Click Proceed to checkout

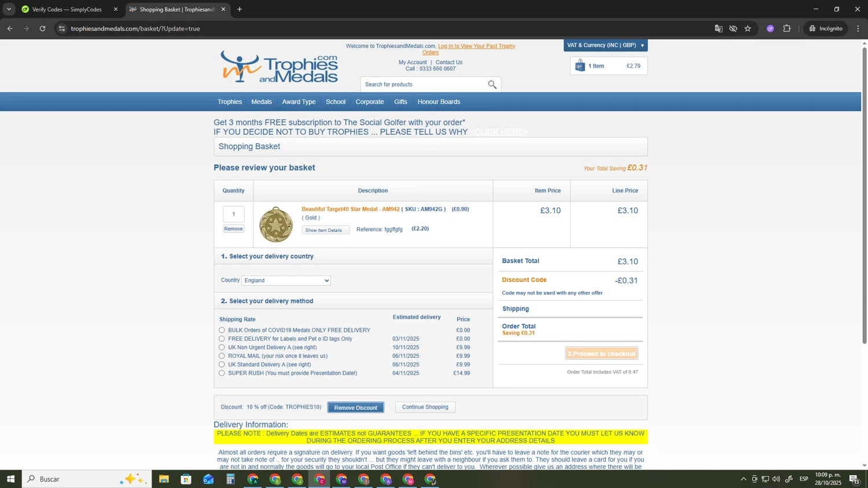point(602,354)
